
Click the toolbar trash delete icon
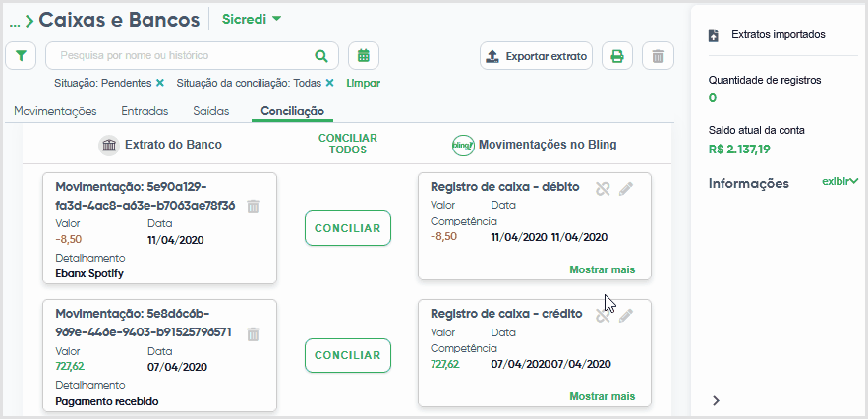click(658, 55)
